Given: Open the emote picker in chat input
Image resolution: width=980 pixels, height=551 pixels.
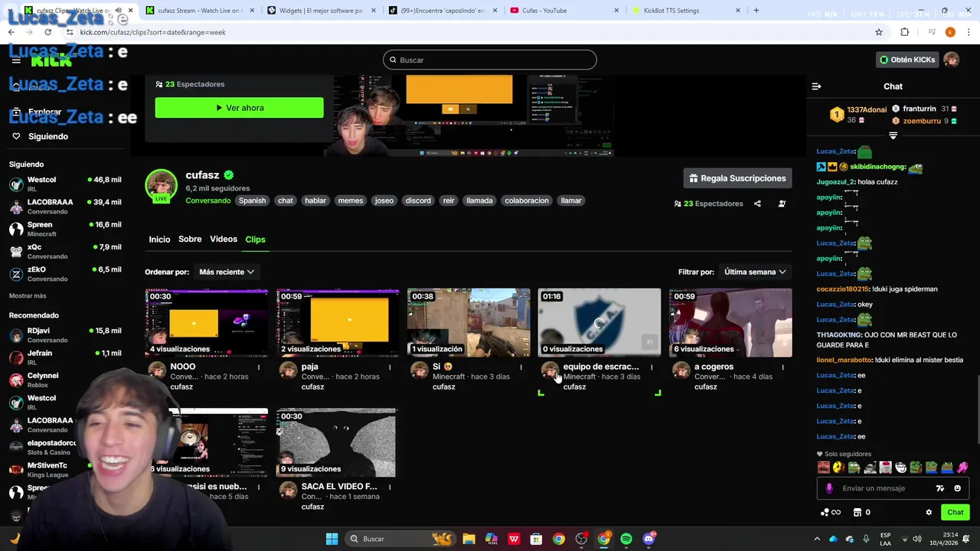Looking at the screenshot, I should pos(957,488).
